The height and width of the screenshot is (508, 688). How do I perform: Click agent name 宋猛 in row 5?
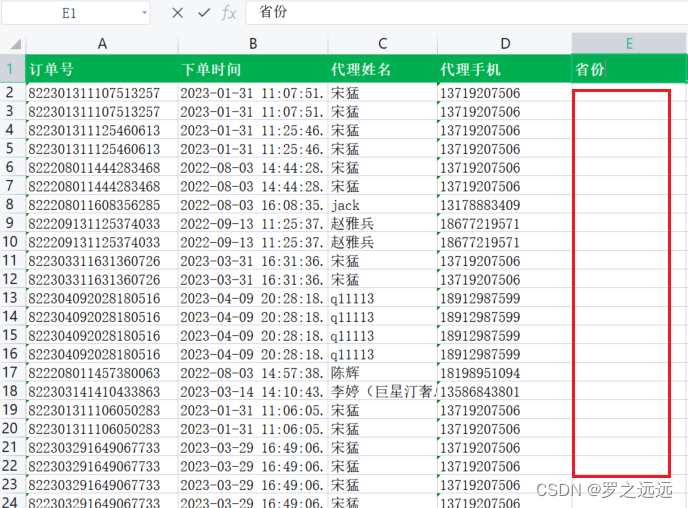[x=383, y=149]
